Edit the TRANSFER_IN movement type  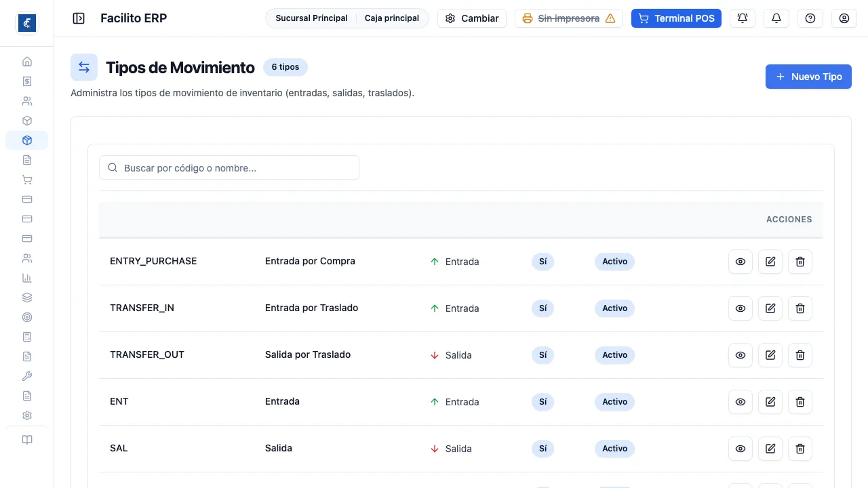pos(770,308)
